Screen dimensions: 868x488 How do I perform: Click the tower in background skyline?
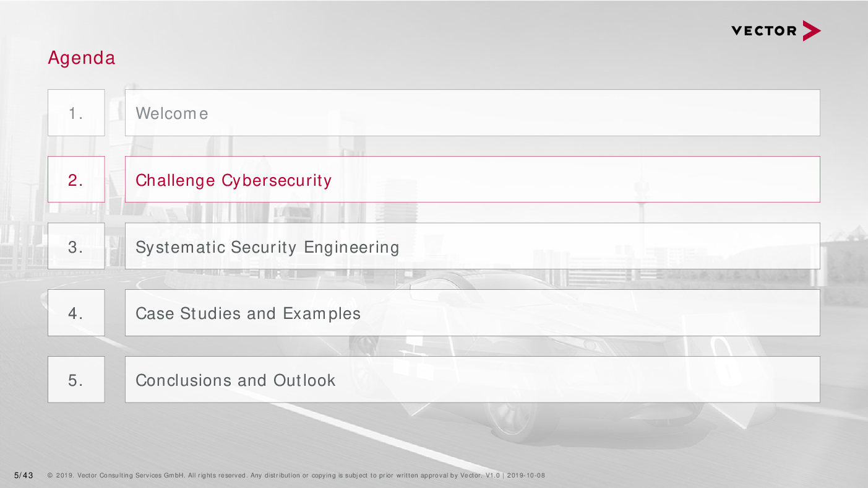(640, 211)
